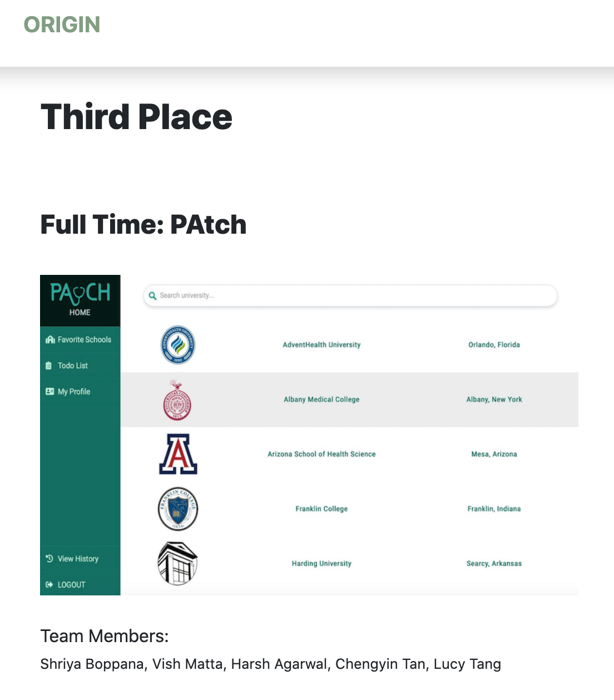Click the Albany Medical College name
This screenshot has height=700, width=614.
pos(321,400)
